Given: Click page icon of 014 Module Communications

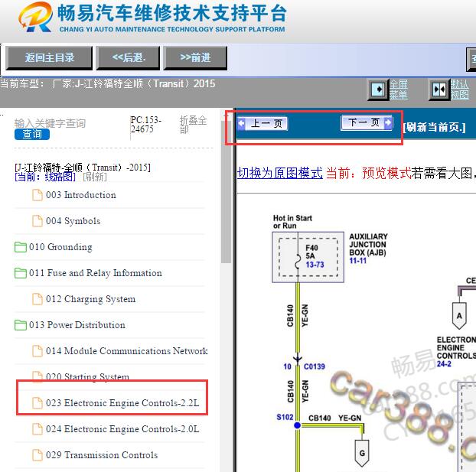Looking at the screenshot, I should click(37, 351).
